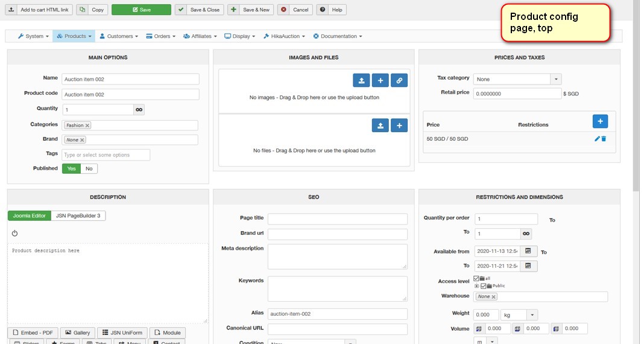Viewport: 644px width, 344px height.
Task: Click the Keywords textarea
Action: (338, 289)
